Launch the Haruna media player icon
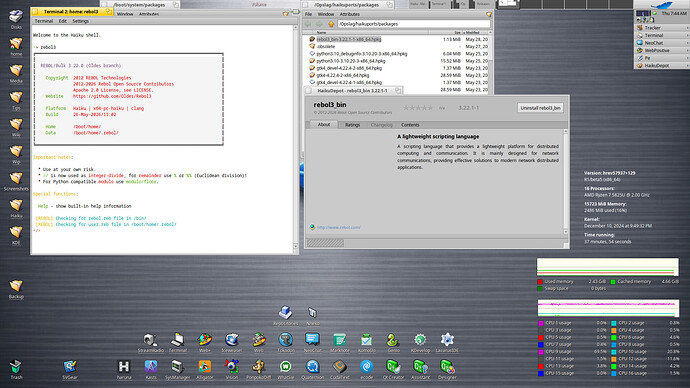The width and height of the screenshot is (690, 388). 124,366
